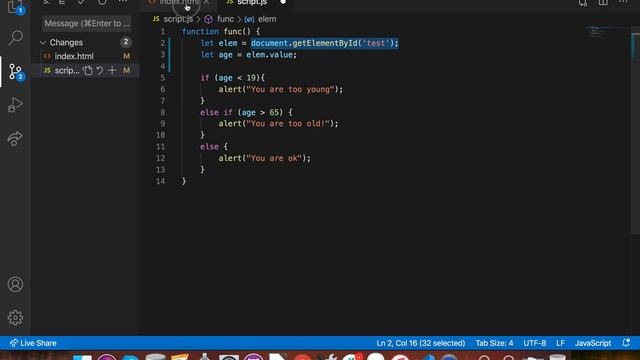The width and height of the screenshot is (640, 360).
Task: Click 'if (age < 19){' code line
Action: 232,78
